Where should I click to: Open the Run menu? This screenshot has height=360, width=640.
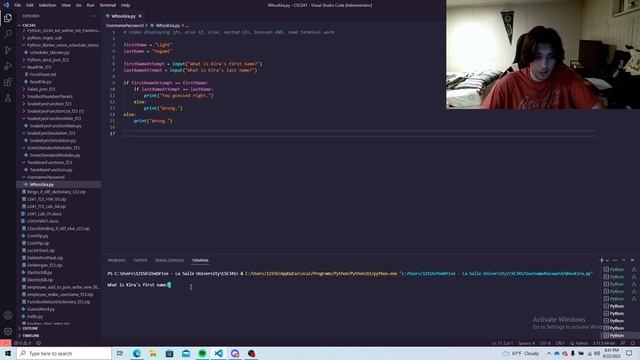pos(91,5)
